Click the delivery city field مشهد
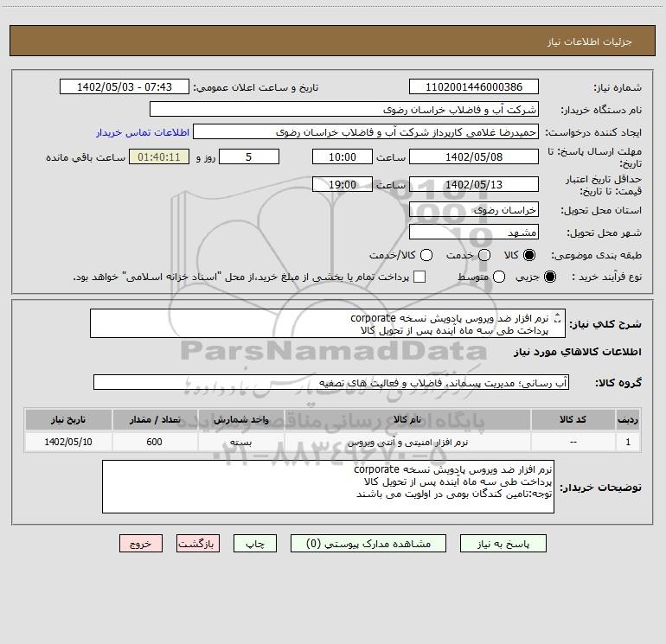The height and width of the screenshot is (644, 666). click(x=474, y=232)
